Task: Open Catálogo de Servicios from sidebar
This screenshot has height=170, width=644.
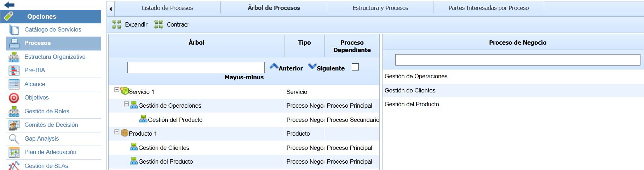Action: click(x=52, y=30)
